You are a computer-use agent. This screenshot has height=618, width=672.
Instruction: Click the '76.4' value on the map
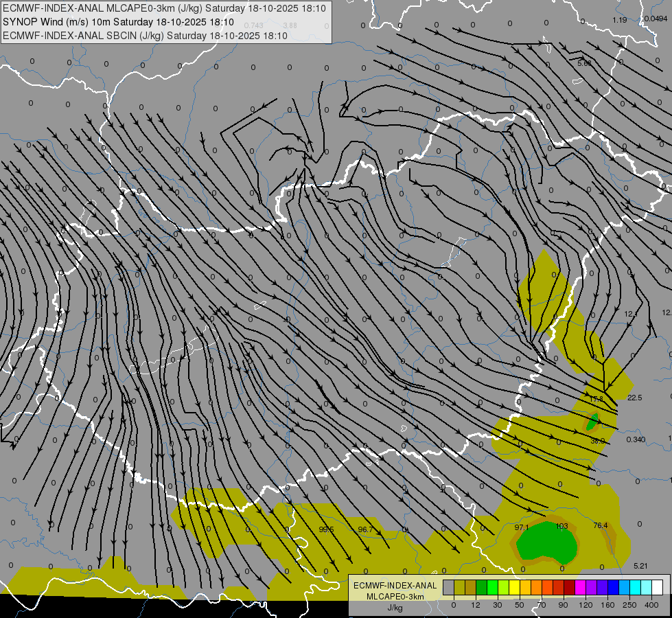pyautogui.click(x=601, y=525)
